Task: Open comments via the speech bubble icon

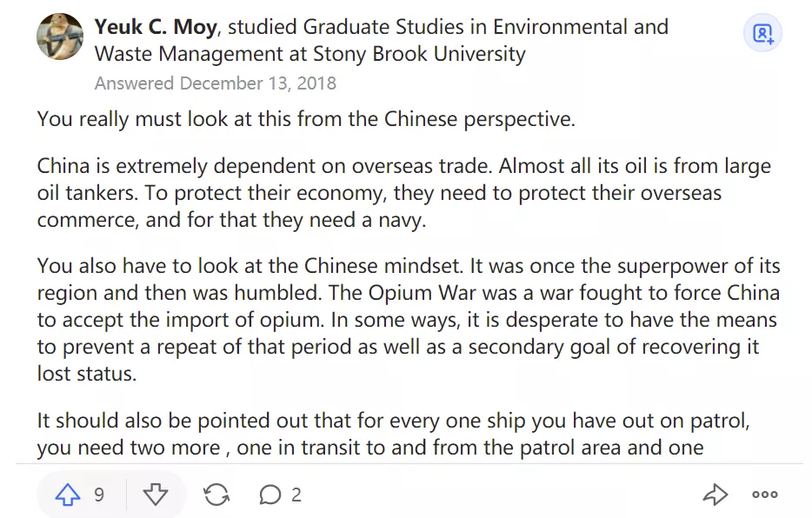Action: coord(270,495)
